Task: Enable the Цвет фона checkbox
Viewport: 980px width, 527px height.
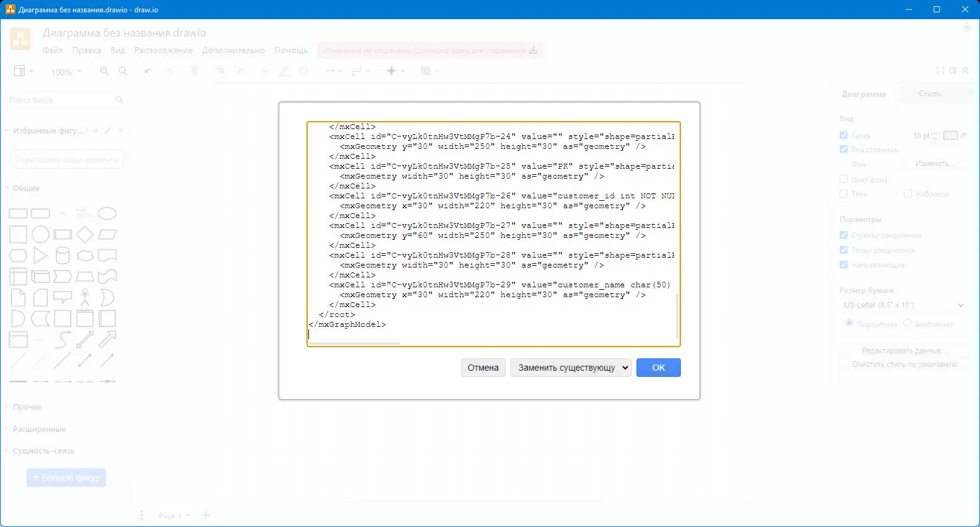Action: click(x=843, y=179)
